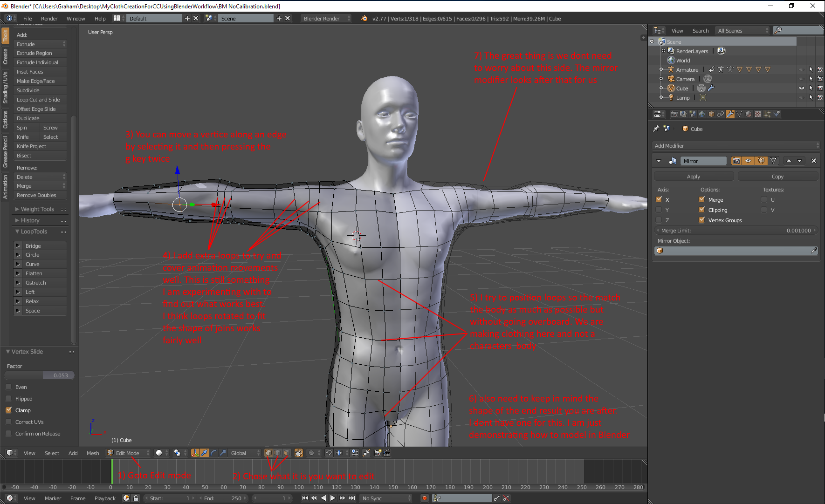Image resolution: width=825 pixels, height=504 pixels.
Task: Enable the rotate manipulator arc icon
Action: point(213,453)
